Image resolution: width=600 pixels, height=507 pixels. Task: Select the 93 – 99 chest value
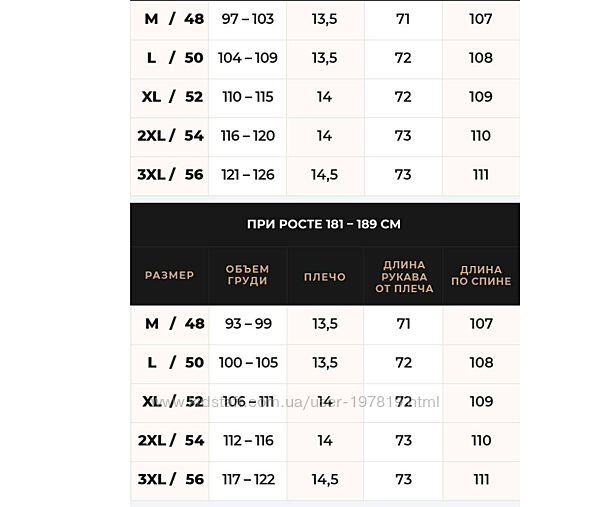(247, 324)
